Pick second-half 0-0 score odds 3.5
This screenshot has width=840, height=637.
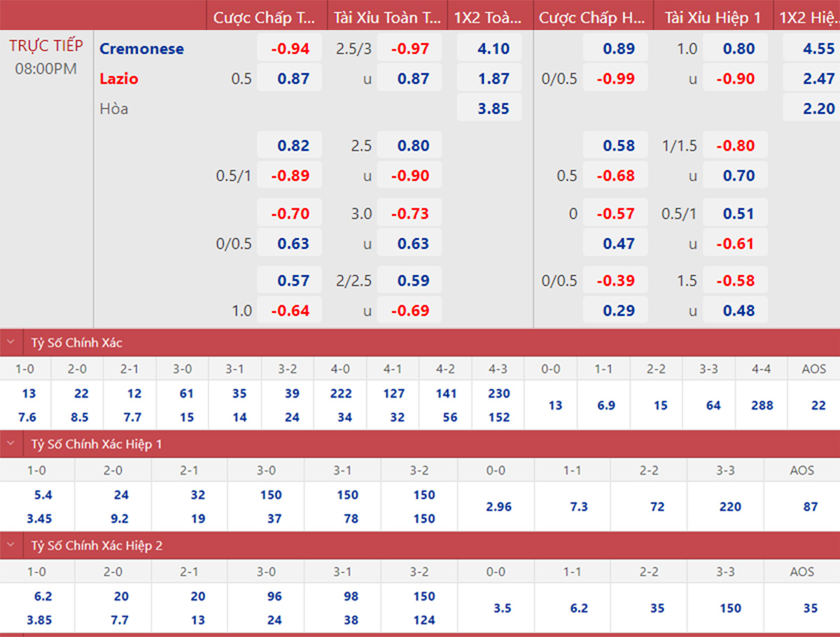(502, 608)
